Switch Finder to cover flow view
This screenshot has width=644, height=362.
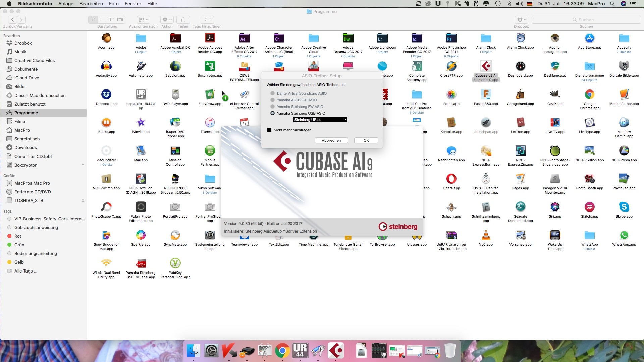pyautogui.click(x=121, y=20)
